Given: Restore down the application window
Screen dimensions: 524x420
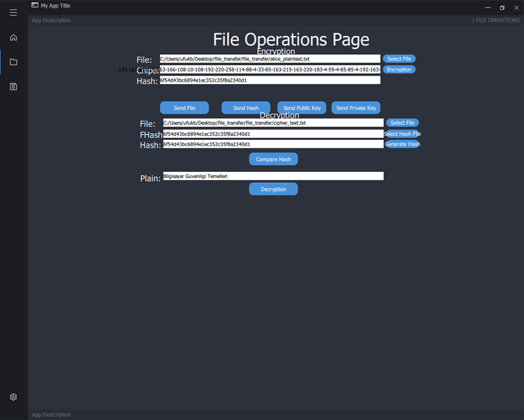Looking at the screenshot, I should coord(502,8).
